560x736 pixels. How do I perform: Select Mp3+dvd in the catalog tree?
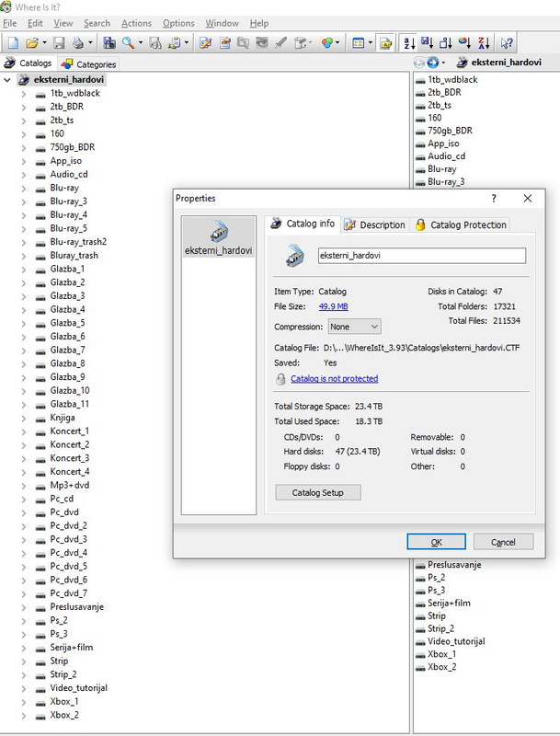tap(69, 486)
